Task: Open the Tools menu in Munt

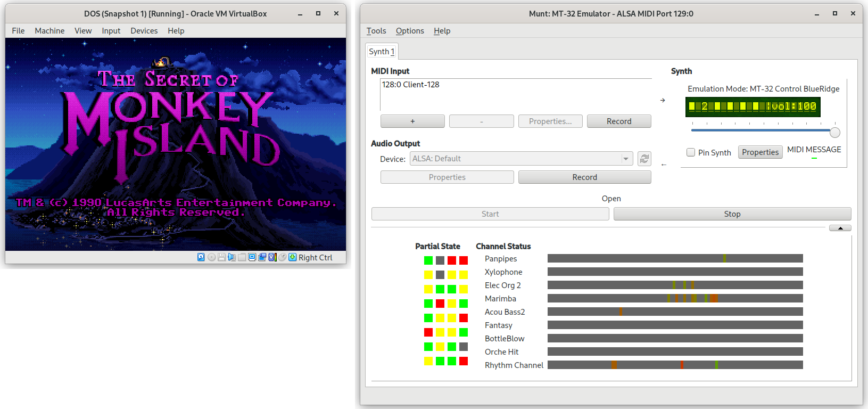Action: 376,31
